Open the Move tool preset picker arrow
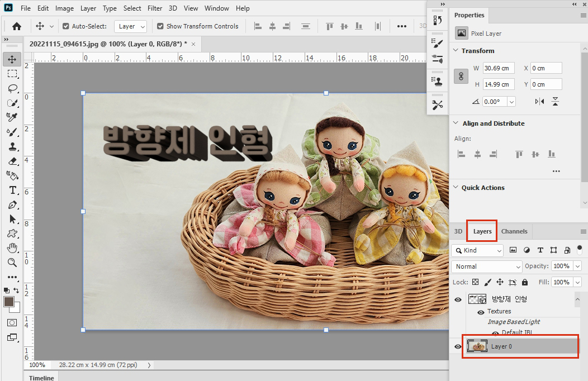Screen dimensions: 588x381 pos(52,26)
